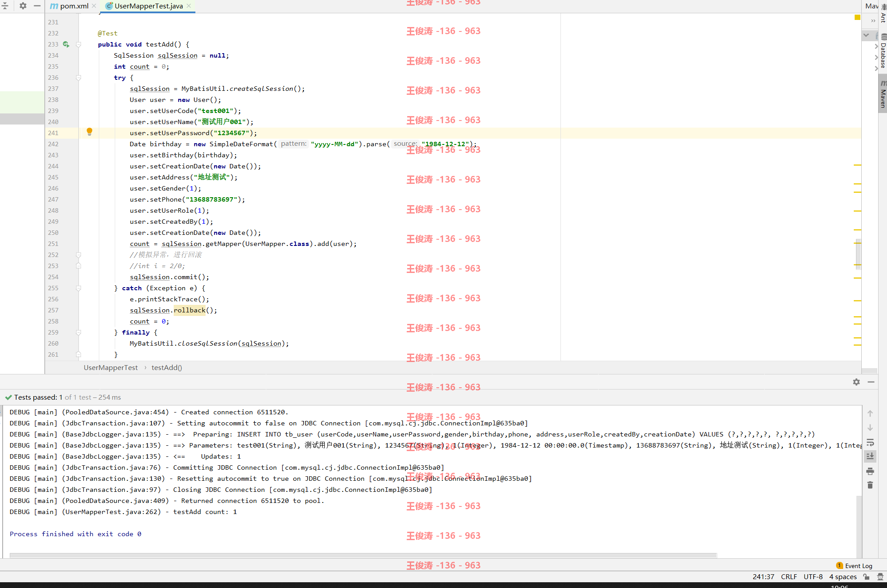Click the collapse-all icon in project panel header

[5, 6]
